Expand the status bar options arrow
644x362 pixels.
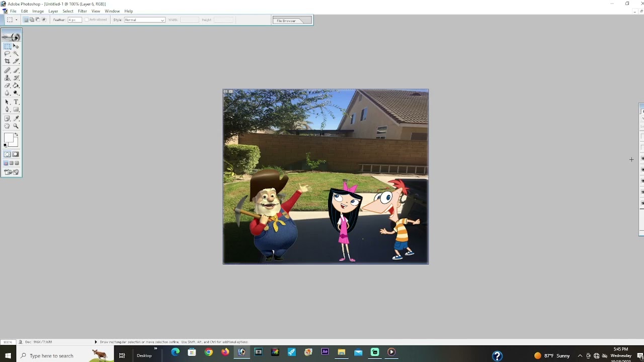point(96,342)
